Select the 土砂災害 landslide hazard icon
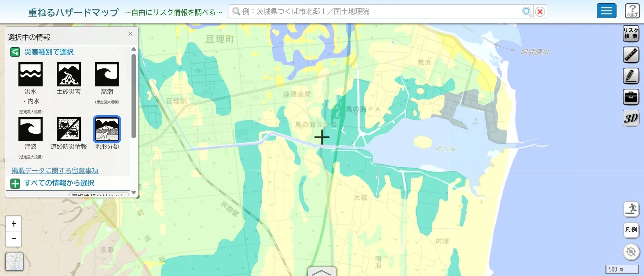The width and height of the screenshot is (644, 276). coord(69,74)
